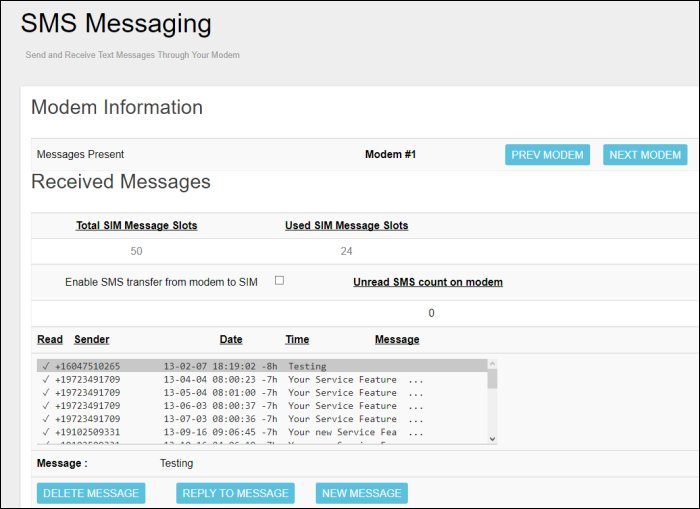Click the Total SIM Message Slots label
Viewport: 700px width, 509px height.
point(137,226)
